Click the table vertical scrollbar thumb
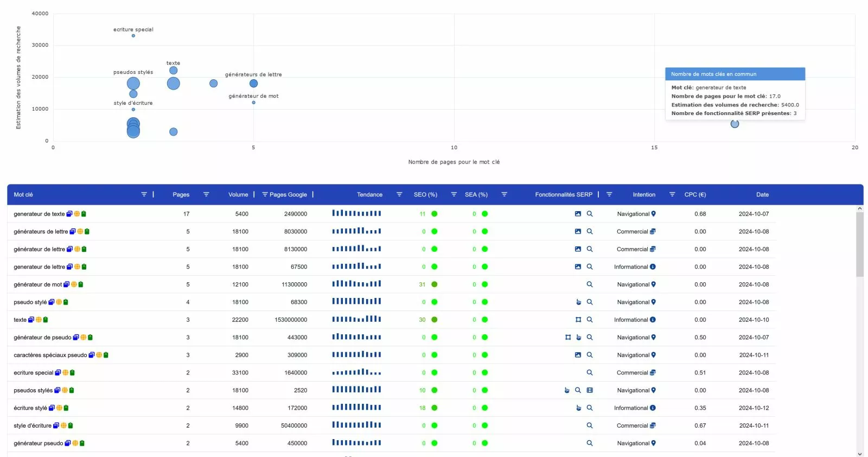The height and width of the screenshot is (457, 868). tap(860, 244)
